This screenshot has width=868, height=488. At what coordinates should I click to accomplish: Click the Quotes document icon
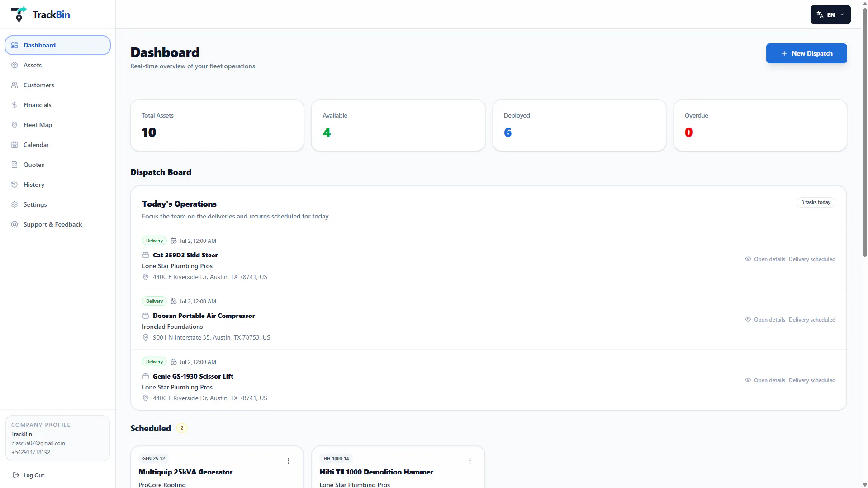(x=14, y=165)
